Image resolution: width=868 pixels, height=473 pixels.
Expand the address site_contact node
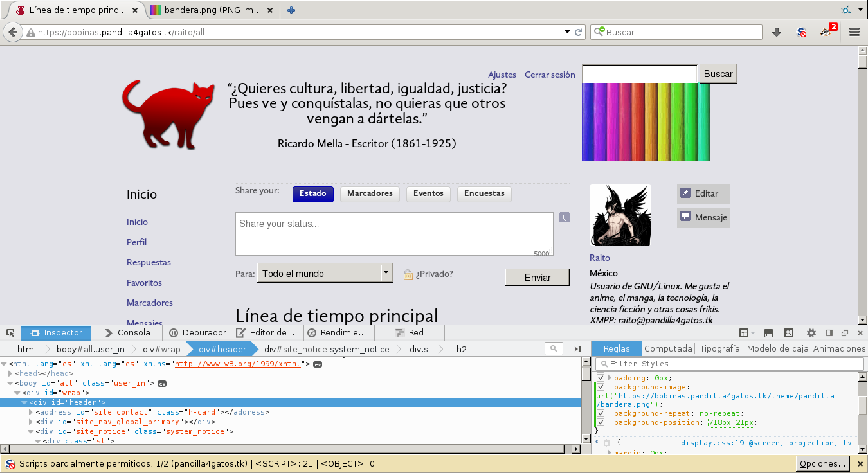tap(31, 412)
